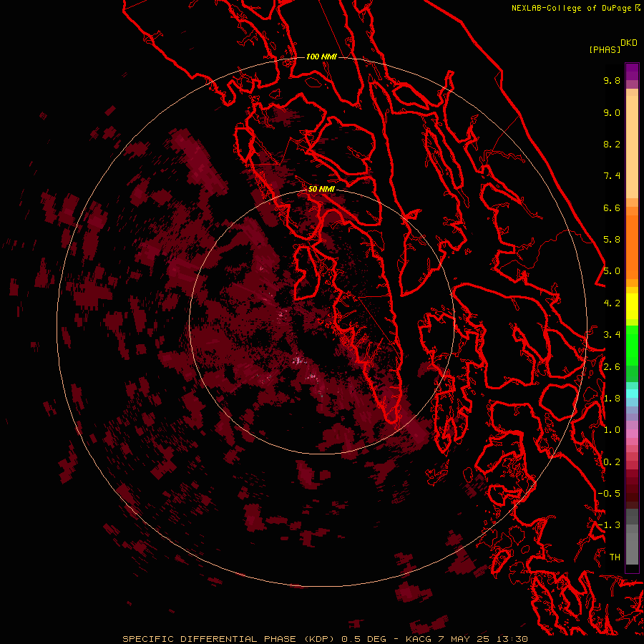The width and height of the screenshot is (644, 644).
Task: Click the Specific Differential Phase (KDP) title caption
Action: click(325, 639)
